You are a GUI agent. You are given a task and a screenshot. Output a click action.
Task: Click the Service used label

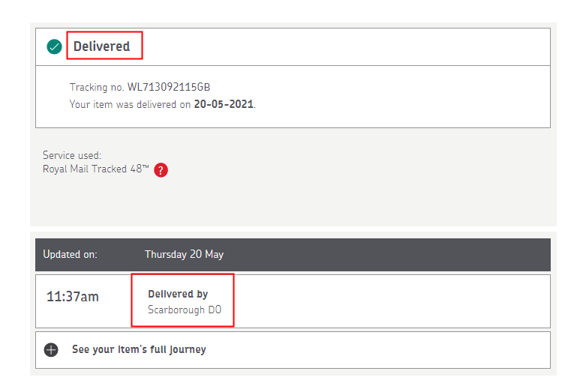72,156
